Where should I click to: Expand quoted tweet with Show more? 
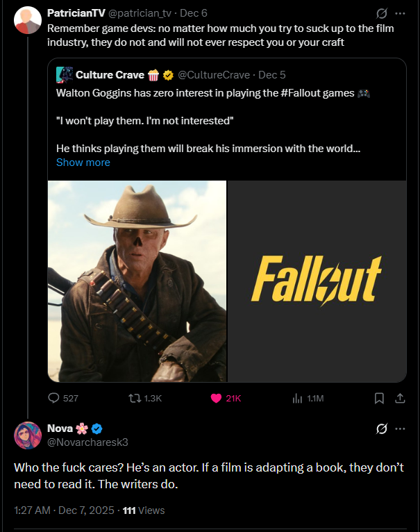pyautogui.click(x=83, y=163)
